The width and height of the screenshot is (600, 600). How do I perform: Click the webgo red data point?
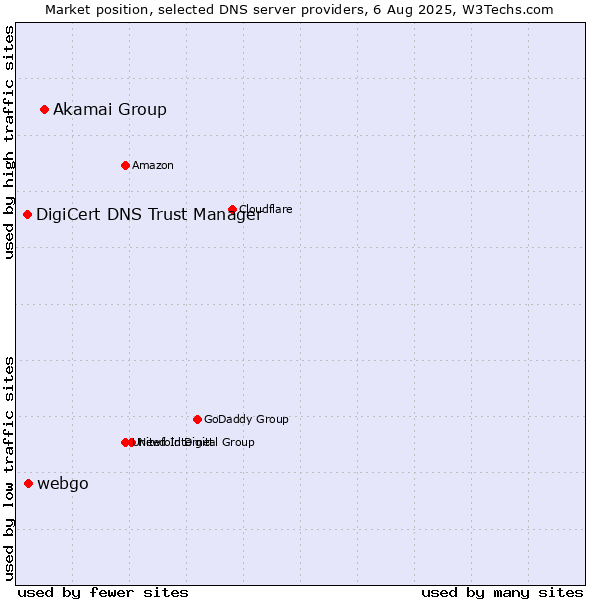tap(28, 484)
